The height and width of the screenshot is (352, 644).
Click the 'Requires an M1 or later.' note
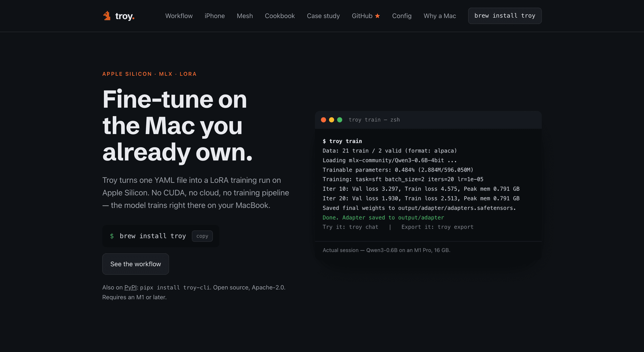[135, 297]
